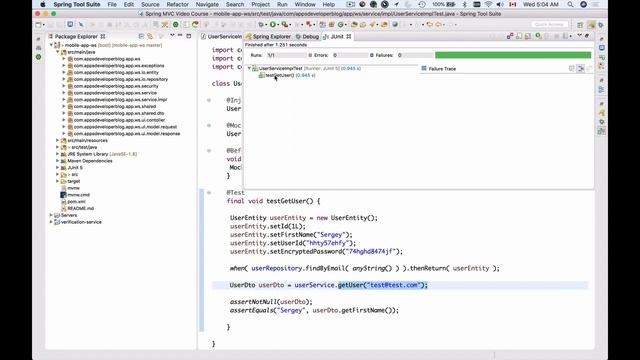This screenshot has height=360, width=640.
Task: Click the Filter Stack Trace icon in Failure Trace
Action: (x=580, y=69)
